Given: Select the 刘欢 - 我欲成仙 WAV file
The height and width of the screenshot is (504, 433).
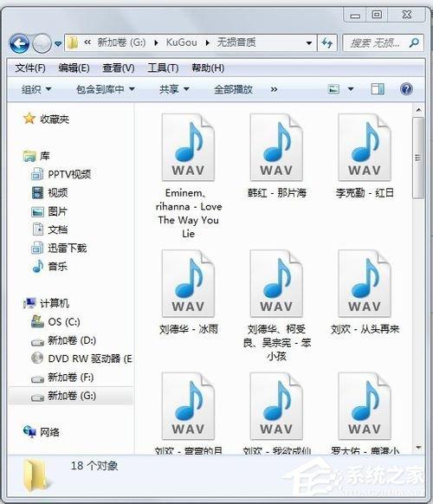Looking at the screenshot, I should (276, 414).
